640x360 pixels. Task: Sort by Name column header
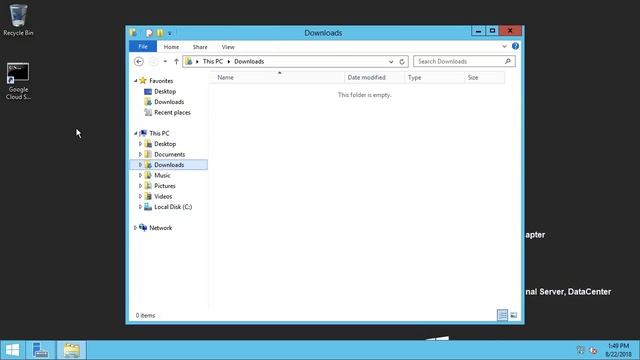(x=277, y=77)
